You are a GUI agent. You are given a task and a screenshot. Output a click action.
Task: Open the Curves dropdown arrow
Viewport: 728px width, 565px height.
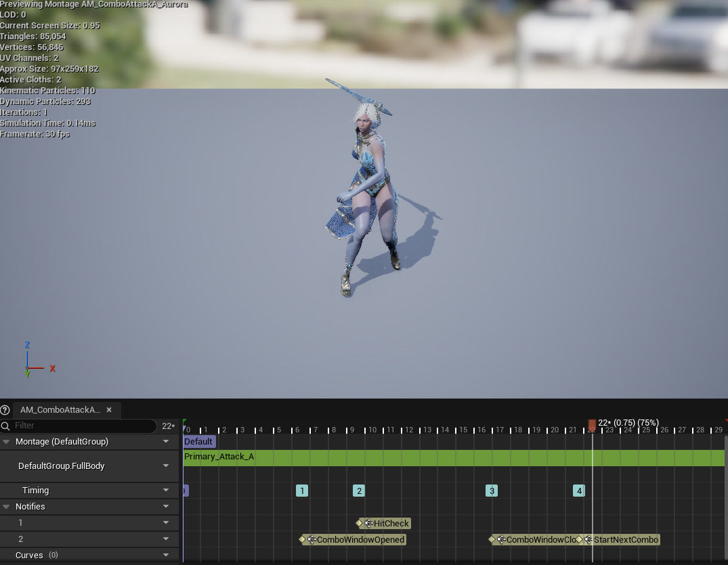pos(166,556)
